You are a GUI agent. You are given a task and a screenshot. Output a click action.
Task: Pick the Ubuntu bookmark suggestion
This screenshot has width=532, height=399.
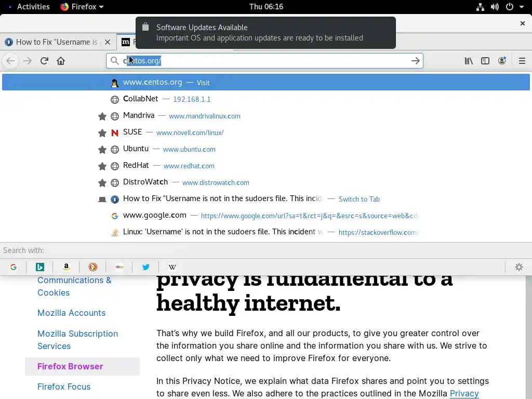pos(265,149)
